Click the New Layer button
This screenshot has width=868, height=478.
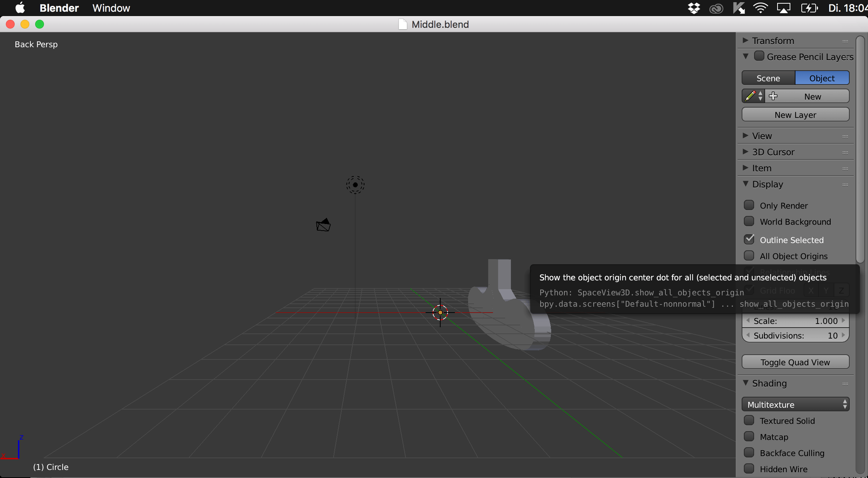[795, 115]
